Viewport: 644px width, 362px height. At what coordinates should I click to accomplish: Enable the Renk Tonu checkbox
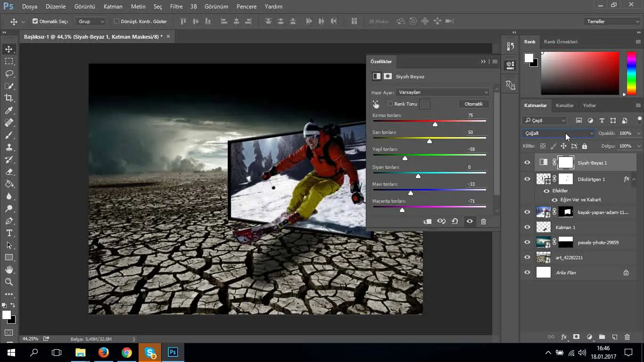click(x=390, y=104)
